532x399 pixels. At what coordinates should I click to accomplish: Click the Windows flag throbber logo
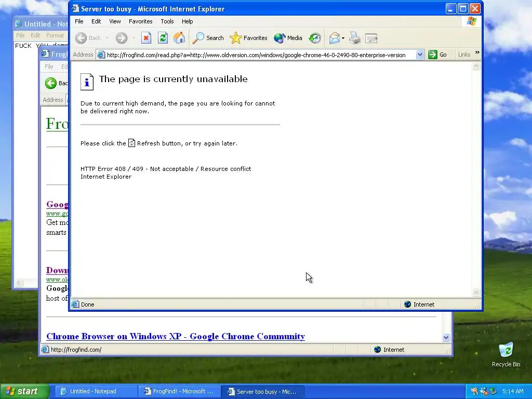[471, 21]
